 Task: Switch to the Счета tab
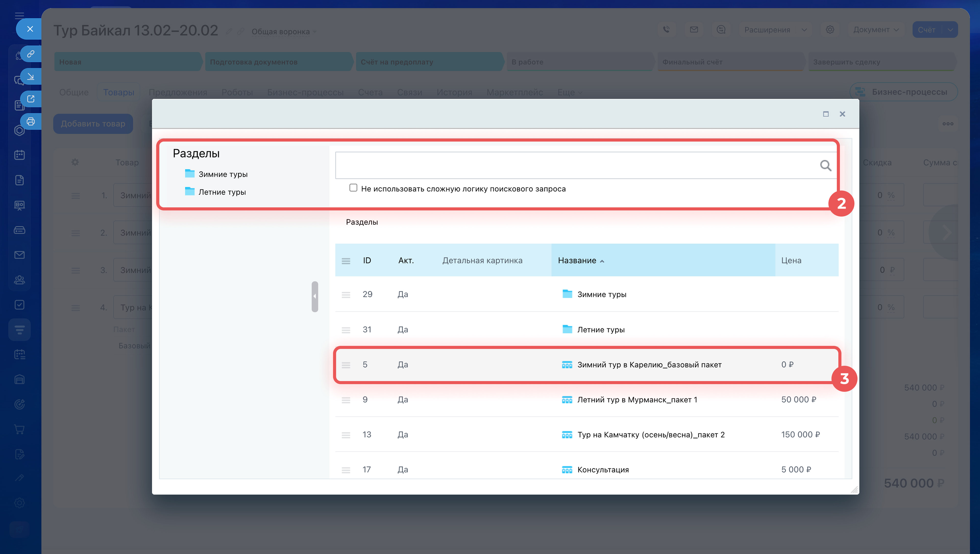[370, 92]
